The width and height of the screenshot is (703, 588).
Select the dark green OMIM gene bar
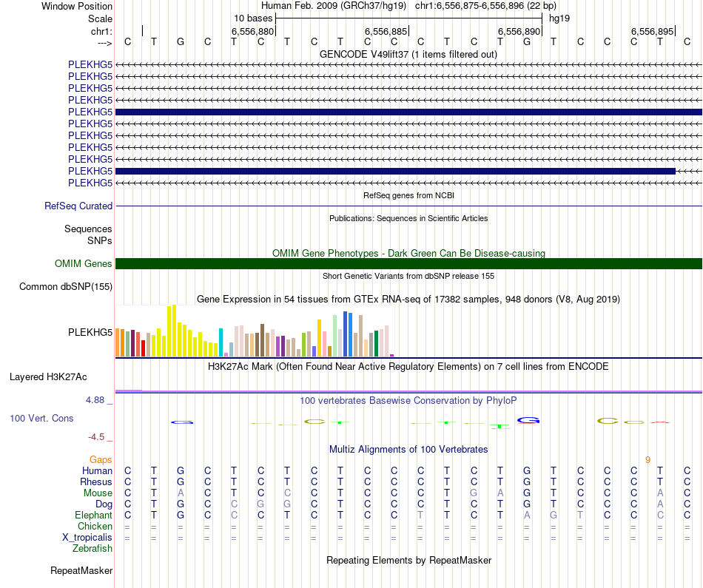click(408, 263)
